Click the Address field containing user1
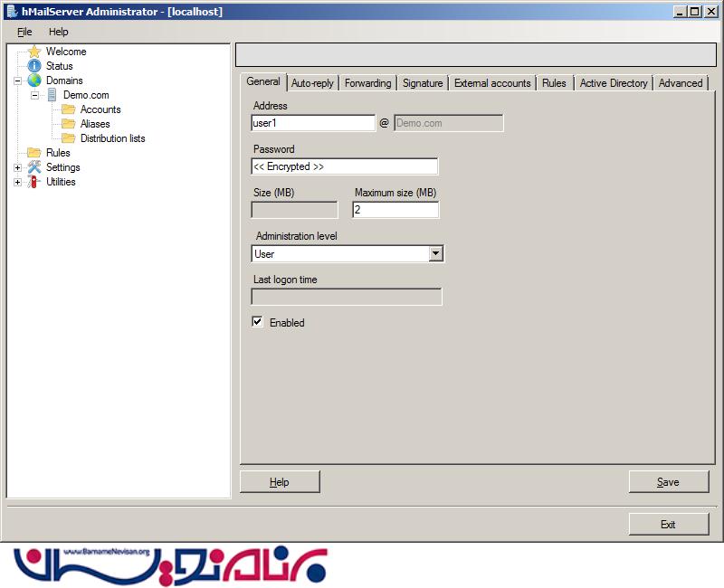Image resolution: width=724 pixels, height=588 pixels. [x=313, y=123]
